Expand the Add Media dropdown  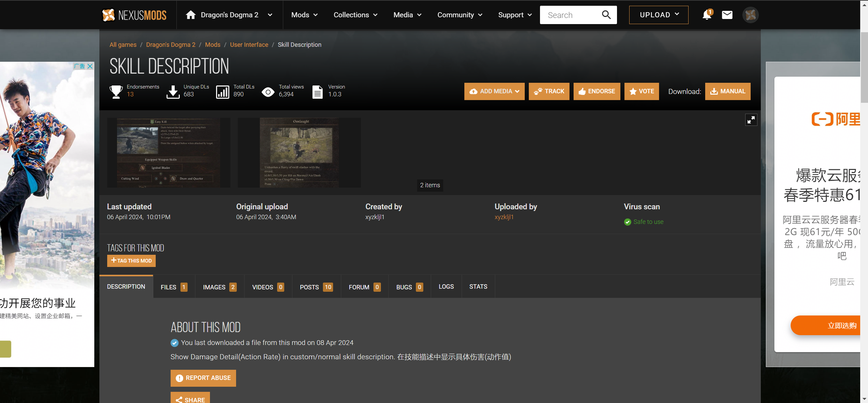click(x=494, y=91)
